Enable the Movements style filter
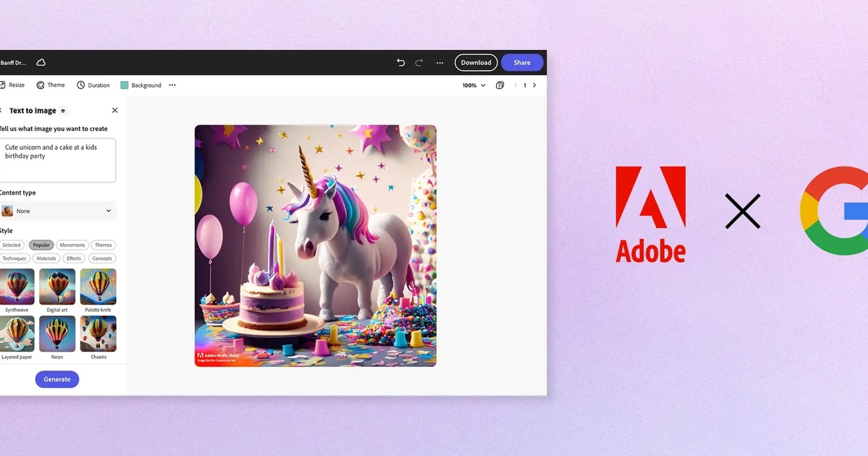The height and width of the screenshot is (456, 868). [x=72, y=245]
